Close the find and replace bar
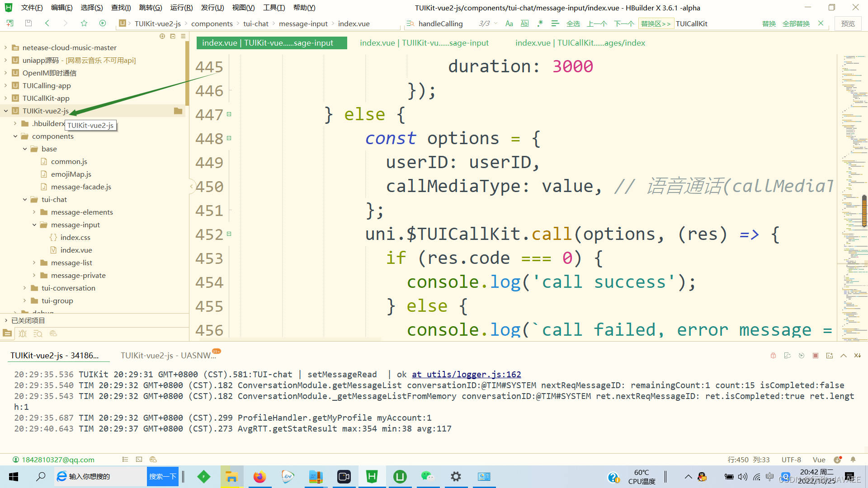This screenshot has height=488, width=868. point(821,23)
